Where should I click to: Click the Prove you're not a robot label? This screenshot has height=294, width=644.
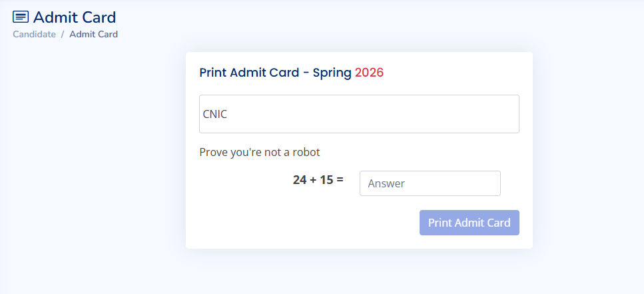(260, 152)
